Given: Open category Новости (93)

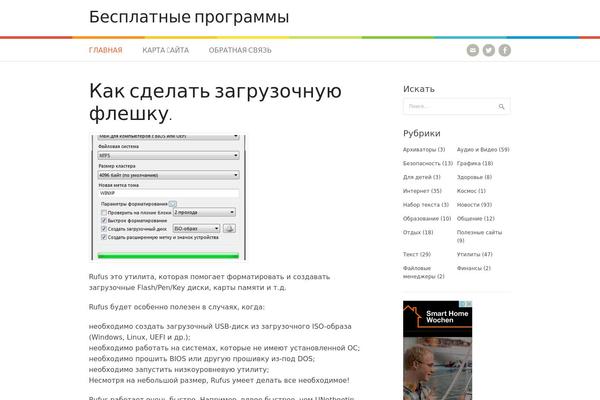Looking at the screenshot, I should [474, 205].
